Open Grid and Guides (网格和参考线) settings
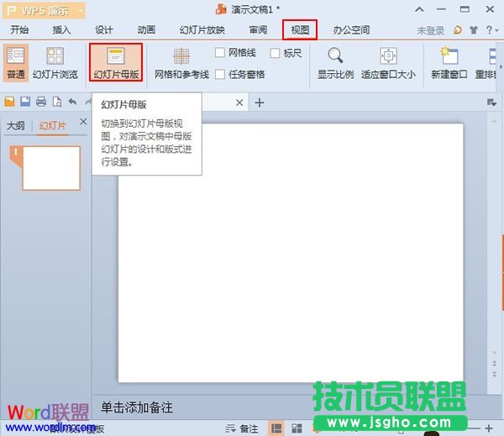This screenshot has width=504, height=436. pos(181,63)
